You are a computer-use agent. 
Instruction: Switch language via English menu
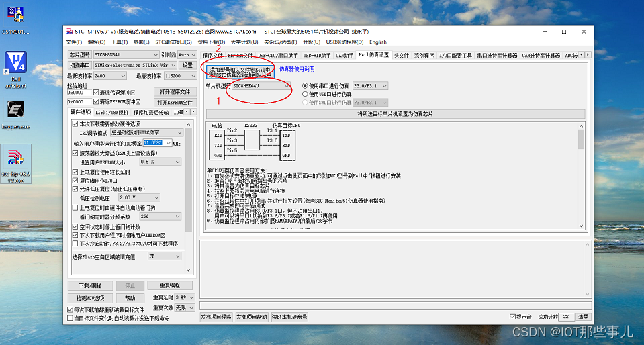click(378, 42)
